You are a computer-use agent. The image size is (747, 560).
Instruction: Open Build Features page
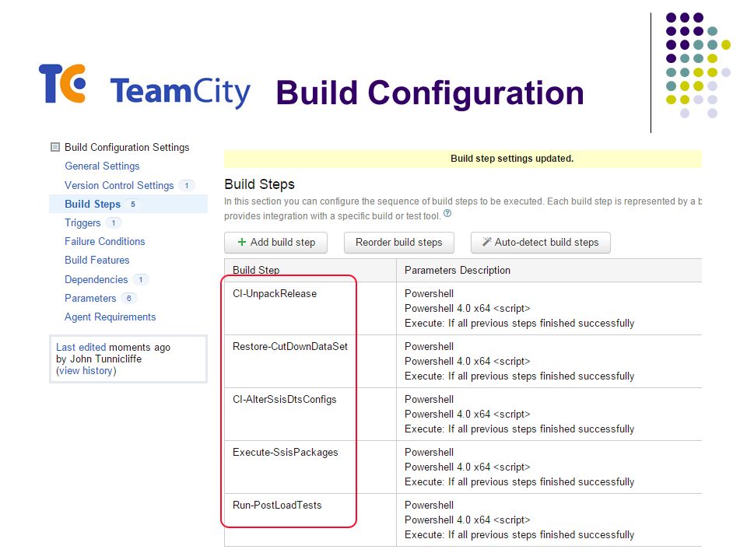click(97, 260)
